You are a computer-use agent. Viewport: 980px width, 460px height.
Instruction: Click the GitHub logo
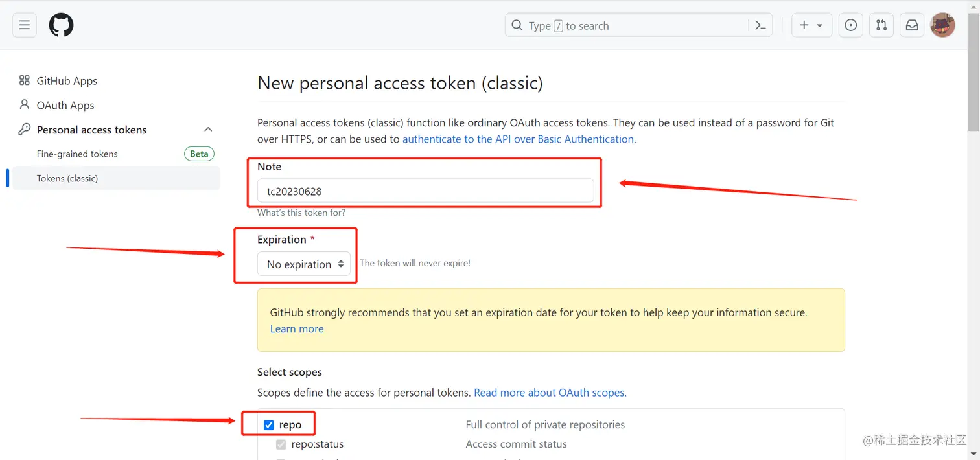point(62,25)
